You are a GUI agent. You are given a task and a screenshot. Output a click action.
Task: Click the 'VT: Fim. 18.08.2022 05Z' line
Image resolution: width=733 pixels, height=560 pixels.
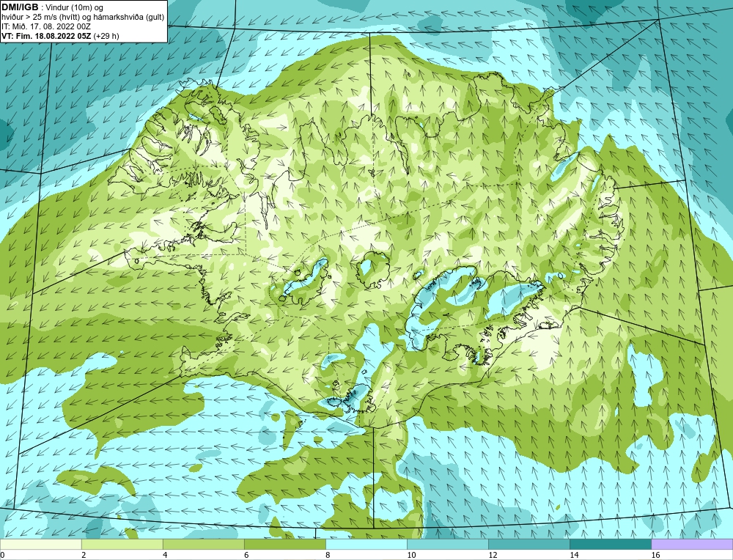coord(47,36)
